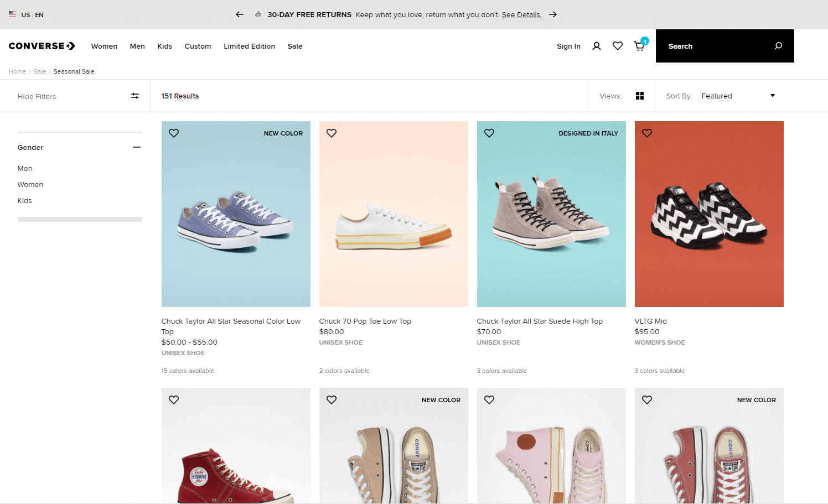Open the Women menu
The height and width of the screenshot is (504, 828).
point(104,46)
